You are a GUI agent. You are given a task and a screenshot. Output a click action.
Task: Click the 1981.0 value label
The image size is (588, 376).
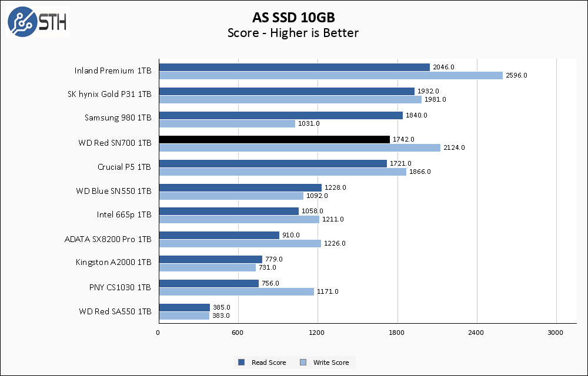click(x=435, y=99)
